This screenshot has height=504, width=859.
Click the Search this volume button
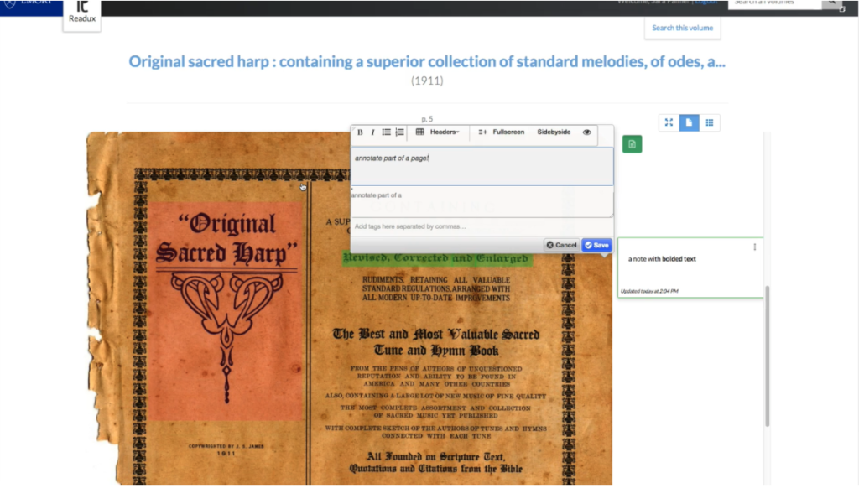click(x=682, y=28)
